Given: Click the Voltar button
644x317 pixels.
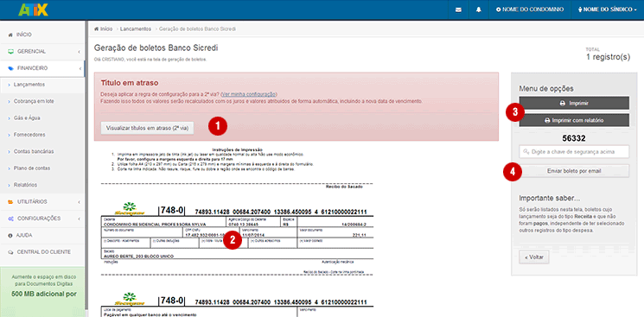Looking at the screenshot, I should (x=534, y=257).
